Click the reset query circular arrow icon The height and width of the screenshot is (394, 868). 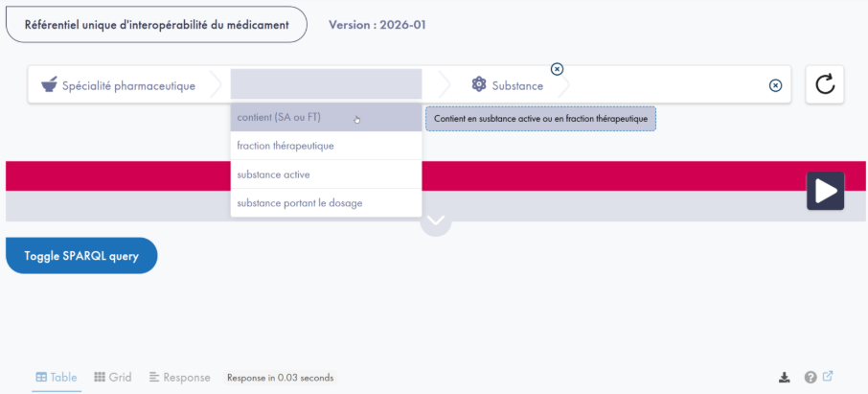824,85
